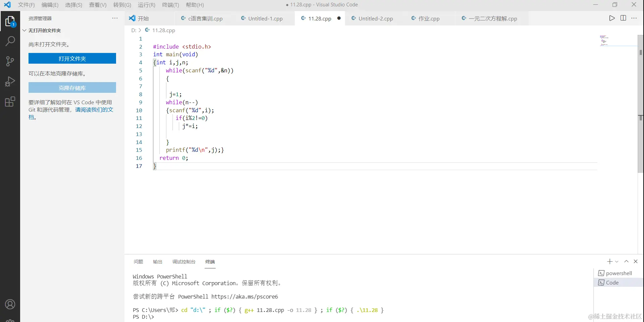Open the 帮助(H) menu
Image resolution: width=644 pixels, height=322 pixels.
coord(195,5)
